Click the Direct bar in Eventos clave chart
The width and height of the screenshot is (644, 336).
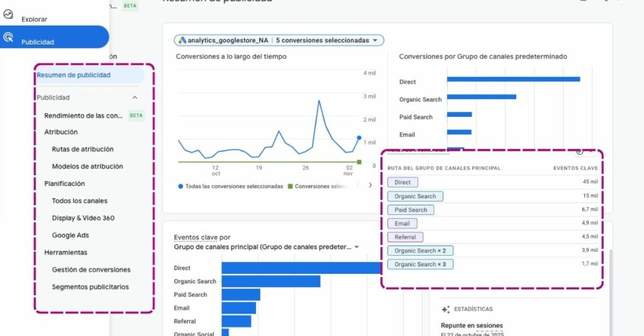(x=301, y=268)
